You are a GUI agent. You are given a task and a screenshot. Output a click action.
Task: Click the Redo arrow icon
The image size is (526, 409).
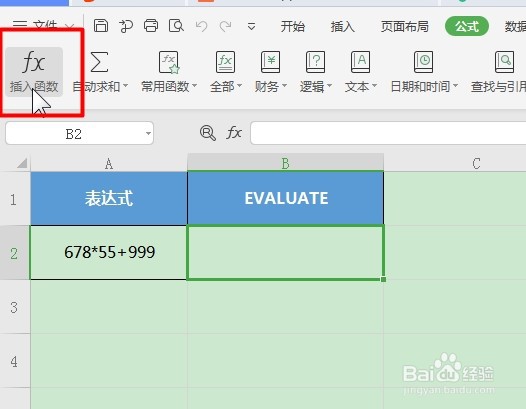pyautogui.click(x=225, y=26)
